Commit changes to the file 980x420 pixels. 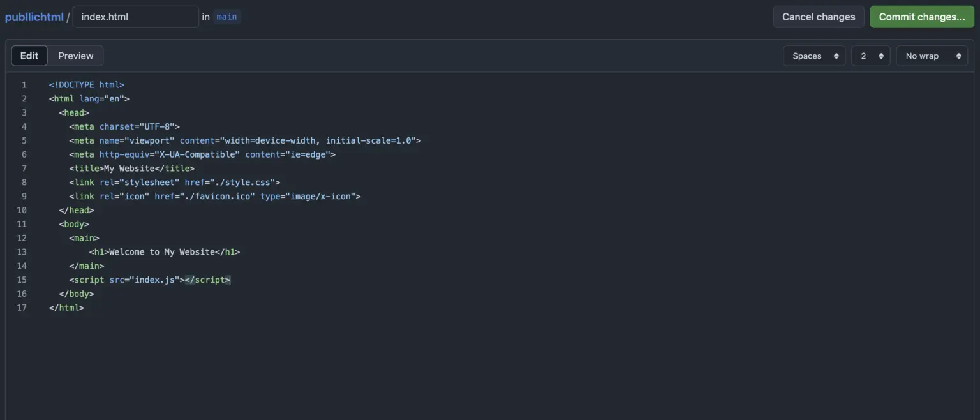921,17
